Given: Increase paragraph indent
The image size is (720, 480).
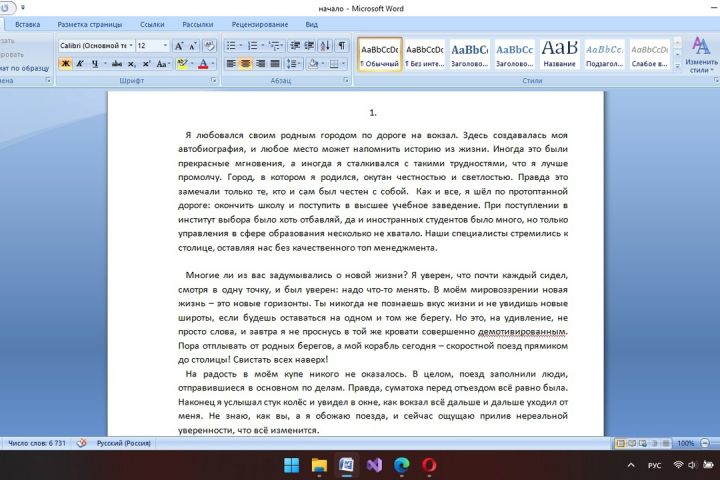Looking at the screenshot, I should click(x=309, y=46).
